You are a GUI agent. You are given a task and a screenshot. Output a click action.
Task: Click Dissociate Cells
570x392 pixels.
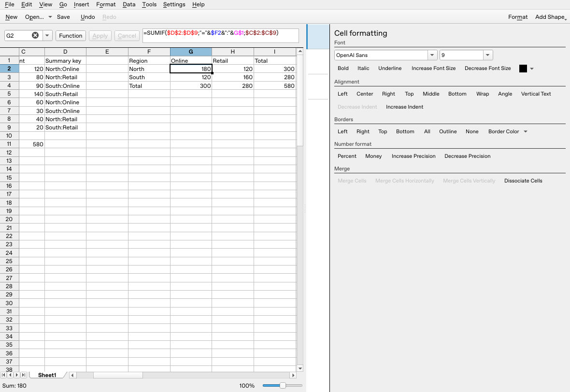point(523,181)
